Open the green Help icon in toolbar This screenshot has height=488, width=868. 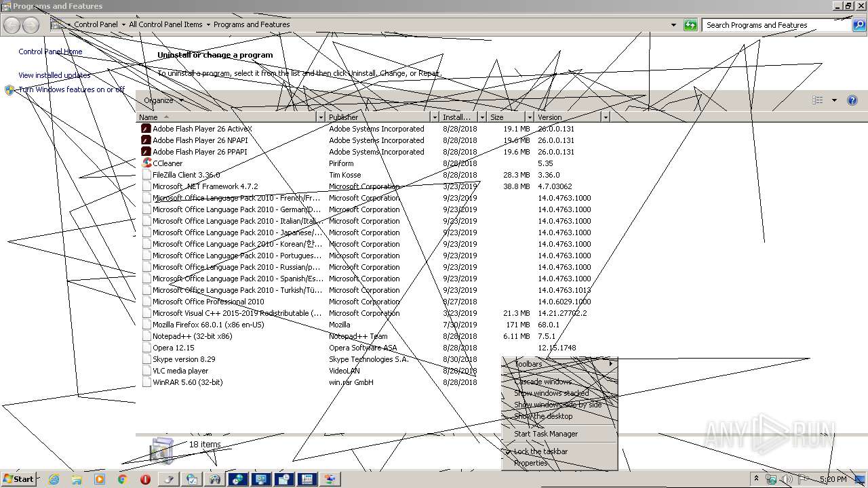(852, 100)
